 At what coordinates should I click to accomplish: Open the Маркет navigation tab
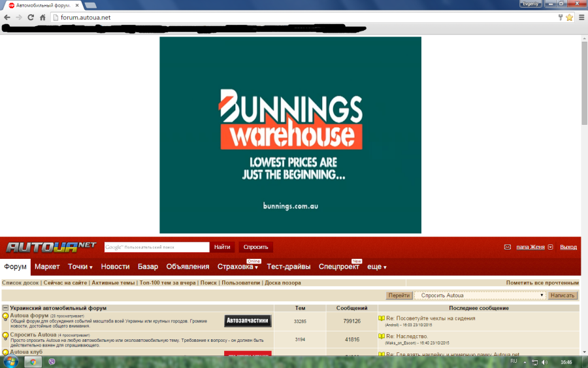pyautogui.click(x=47, y=267)
